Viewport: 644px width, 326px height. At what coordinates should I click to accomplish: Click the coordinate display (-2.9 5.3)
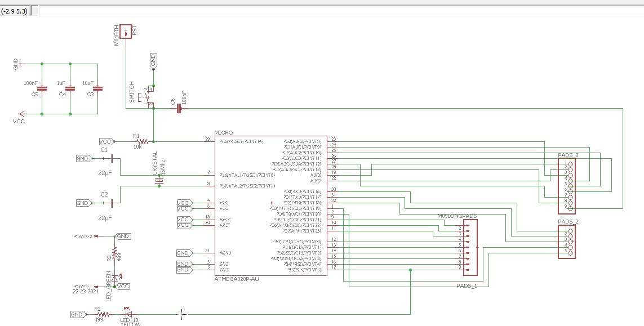15,11
